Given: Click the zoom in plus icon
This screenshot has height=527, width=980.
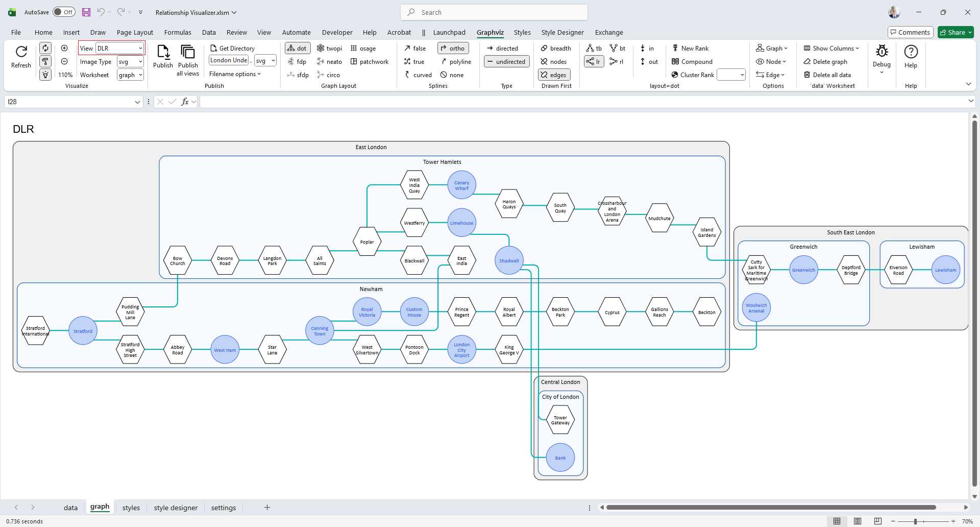Looking at the screenshot, I should pos(64,48).
